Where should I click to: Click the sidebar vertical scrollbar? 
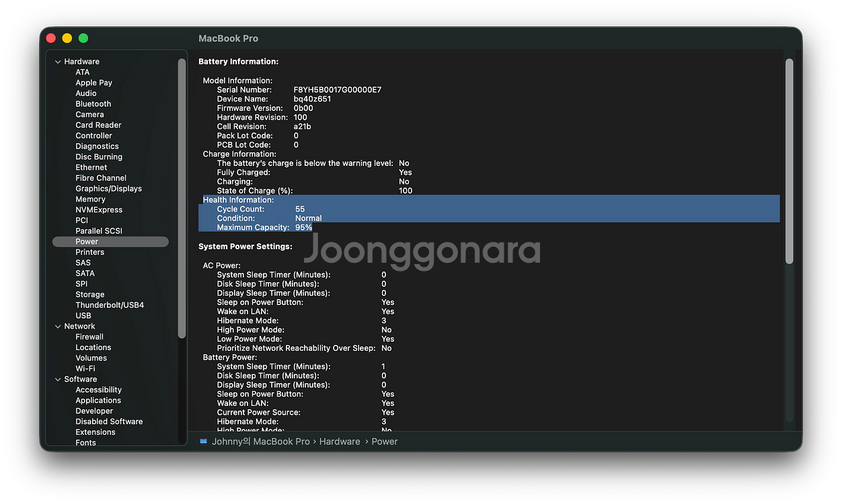[182, 198]
